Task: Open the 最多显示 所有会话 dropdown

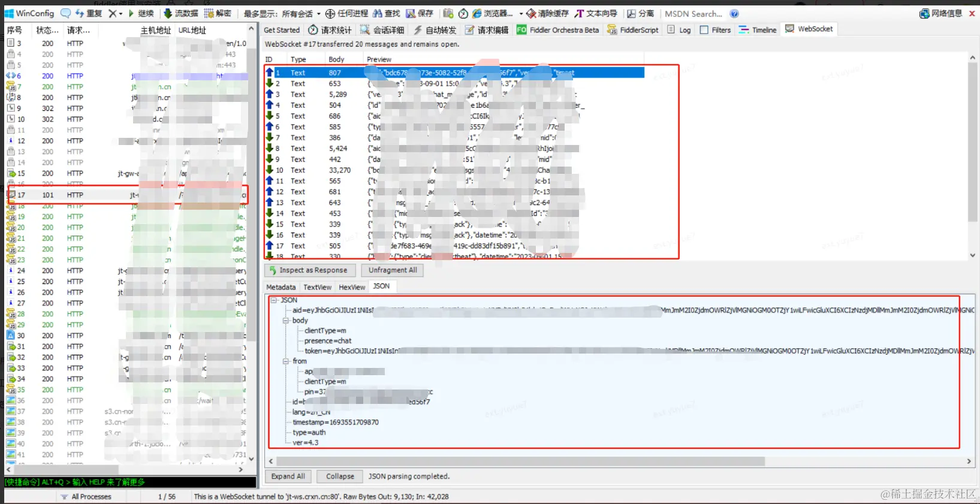Action: click(282, 13)
